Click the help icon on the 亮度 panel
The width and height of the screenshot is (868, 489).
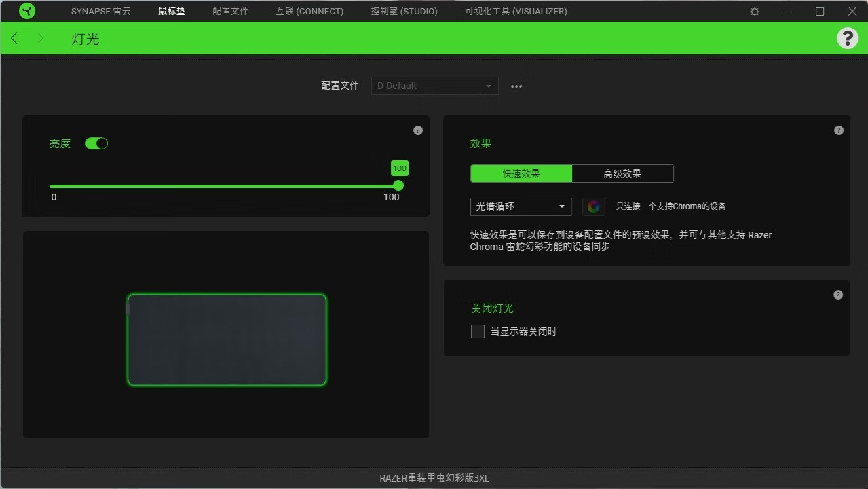(x=418, y=130)
